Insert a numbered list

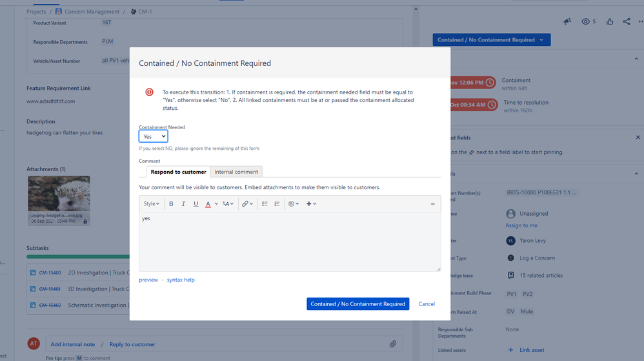click(277, 203)
